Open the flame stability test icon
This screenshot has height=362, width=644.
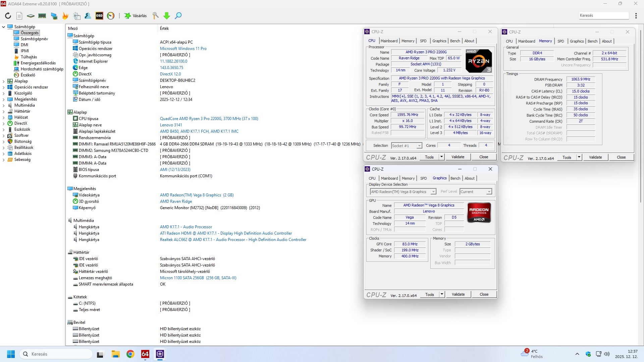(65, 16)
